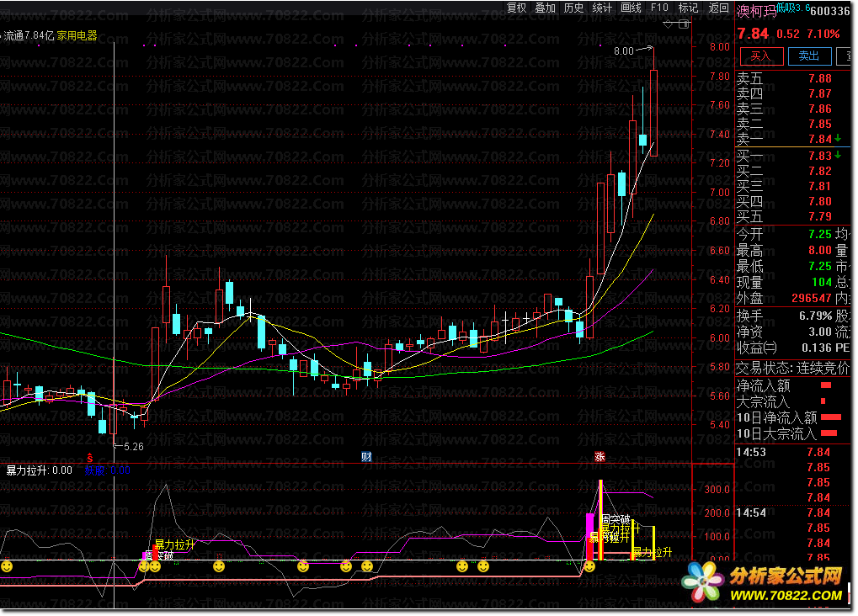The height and width of the screenshot is (616, 858).
Task: Open the 复权 menu
Action: pyautogui.click(x=516, y=8)
